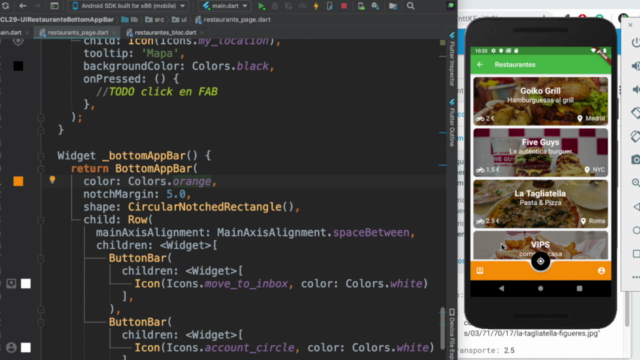Open emulator more options dots
Screen dimensions: 640x360
point(636,277)
